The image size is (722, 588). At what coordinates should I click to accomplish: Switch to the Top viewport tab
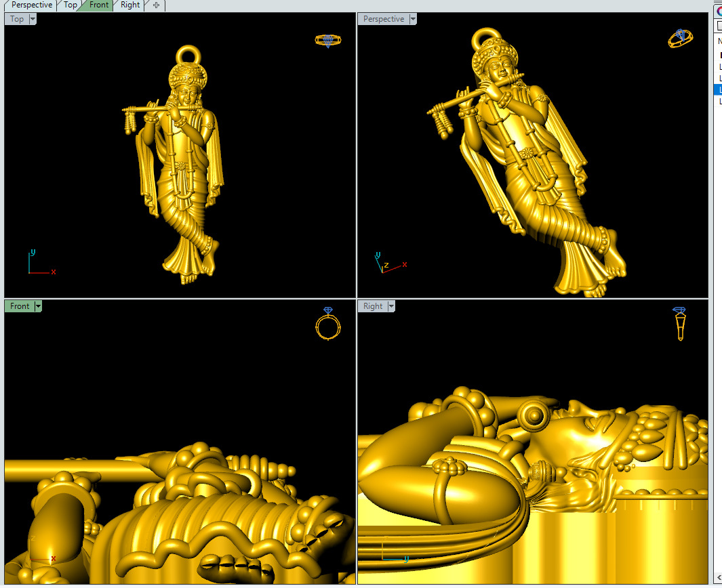point(70,5)
